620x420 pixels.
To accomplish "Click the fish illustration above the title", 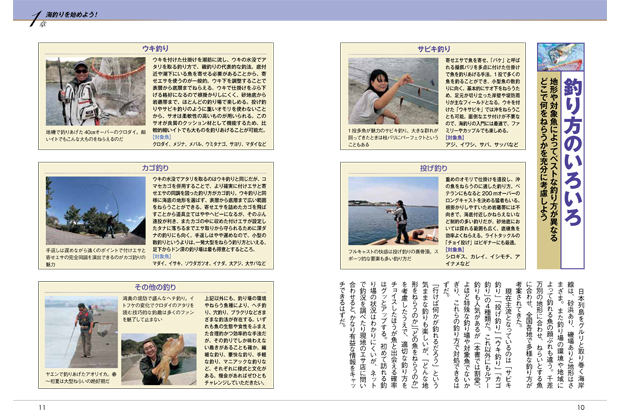I will (561, 57).
